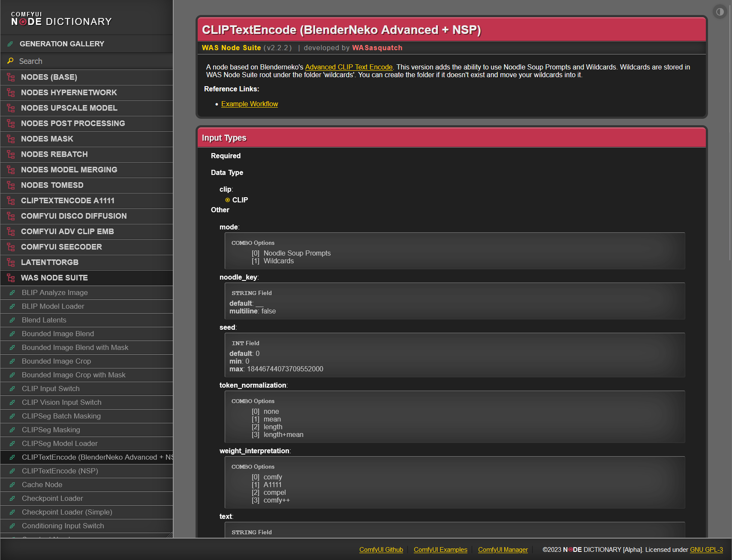The width and height of the screenshot is (732, 560).
Task: Open the Example Workflow link
Action: pos(250,104)
